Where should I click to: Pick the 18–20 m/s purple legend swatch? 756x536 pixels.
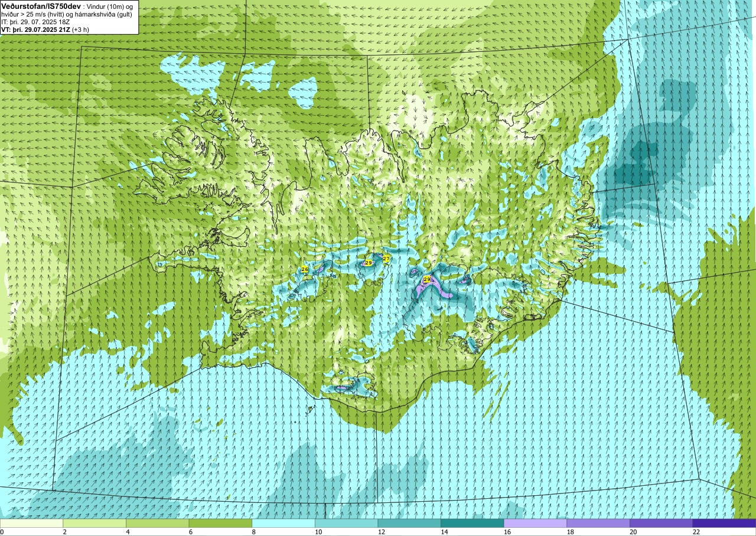pos(598,523)
